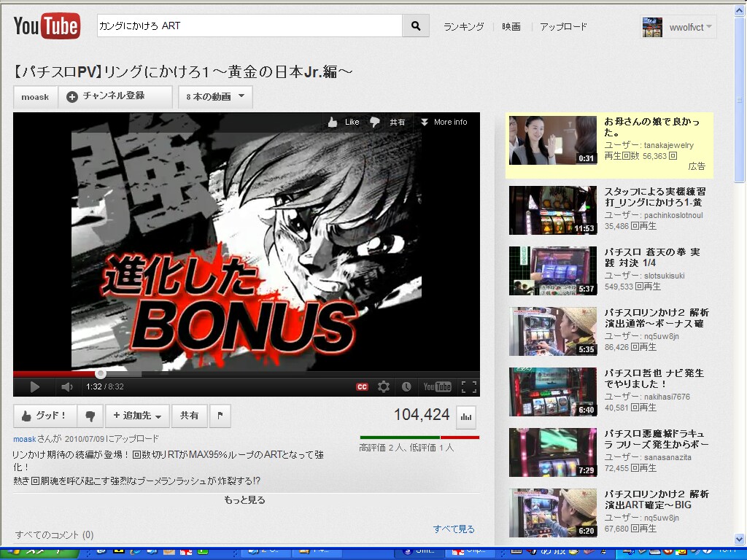
Task: Click the search input field
Action: [x=249, y=26]
